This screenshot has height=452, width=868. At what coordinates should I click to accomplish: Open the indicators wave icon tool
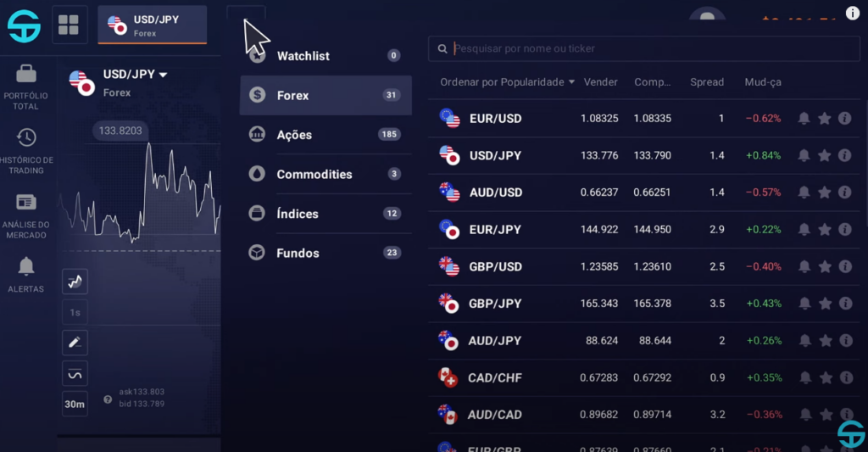coord(75,374)
